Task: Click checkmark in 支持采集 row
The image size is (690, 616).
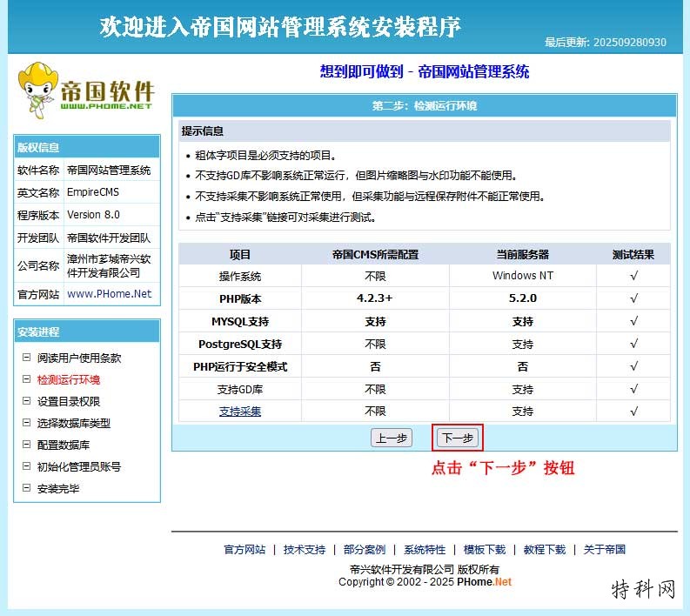Action: coord(633,412)
